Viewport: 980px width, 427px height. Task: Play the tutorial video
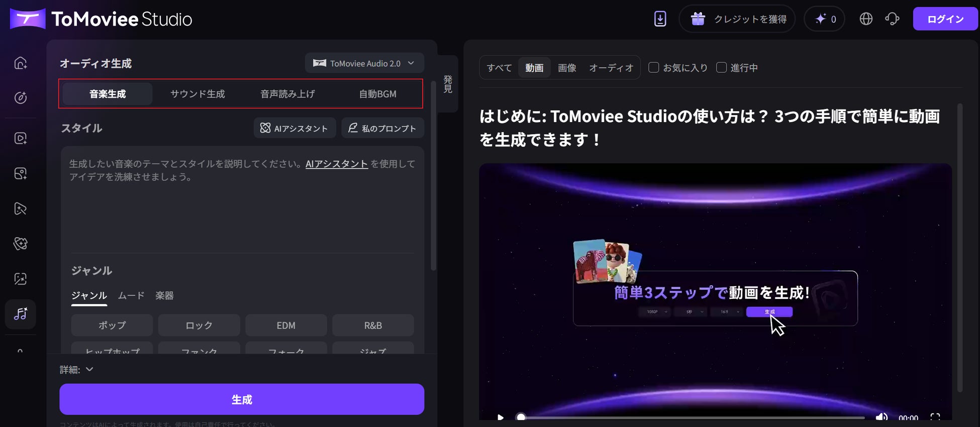pos(500,417)
